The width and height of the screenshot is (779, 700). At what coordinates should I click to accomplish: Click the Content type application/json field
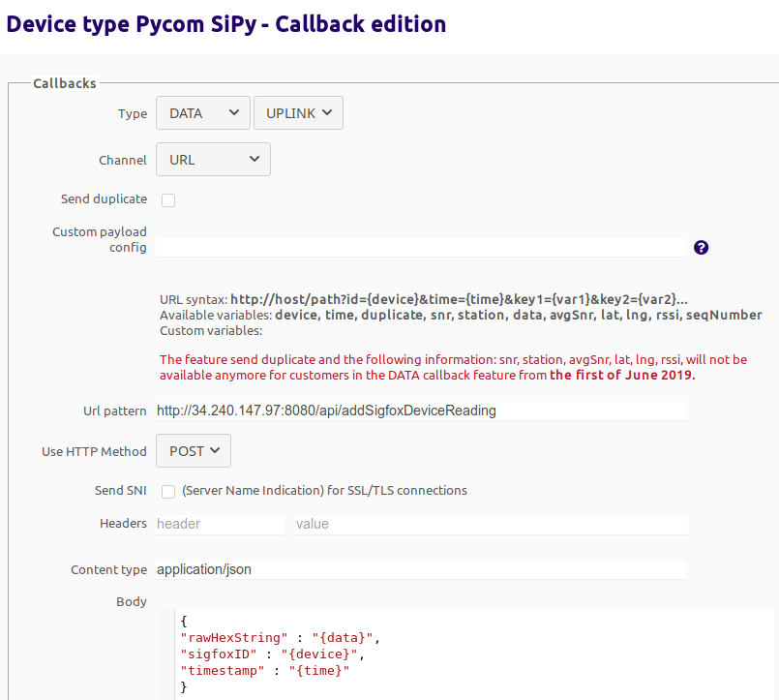[x=420, y=569]
